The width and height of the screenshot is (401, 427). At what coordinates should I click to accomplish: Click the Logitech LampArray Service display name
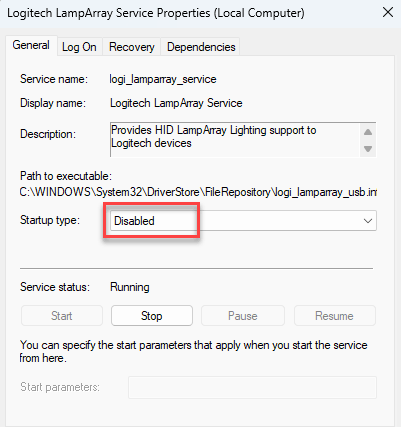point(176,103)
